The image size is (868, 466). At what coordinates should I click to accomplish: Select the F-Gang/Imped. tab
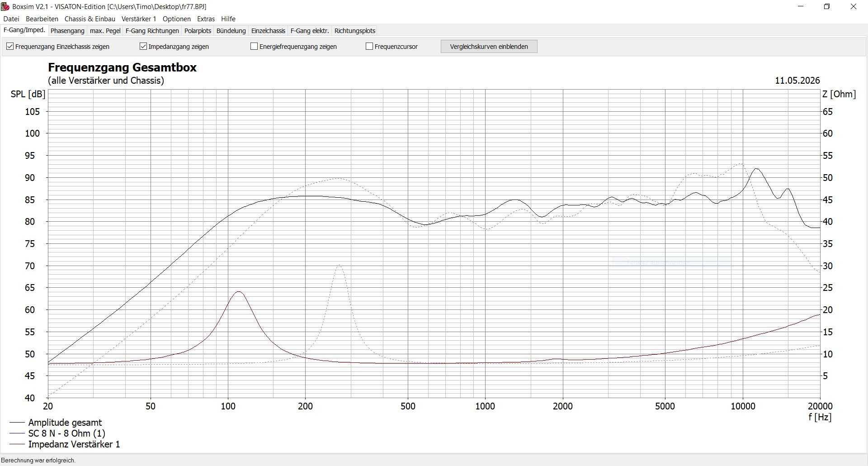[x=24, y=30]
